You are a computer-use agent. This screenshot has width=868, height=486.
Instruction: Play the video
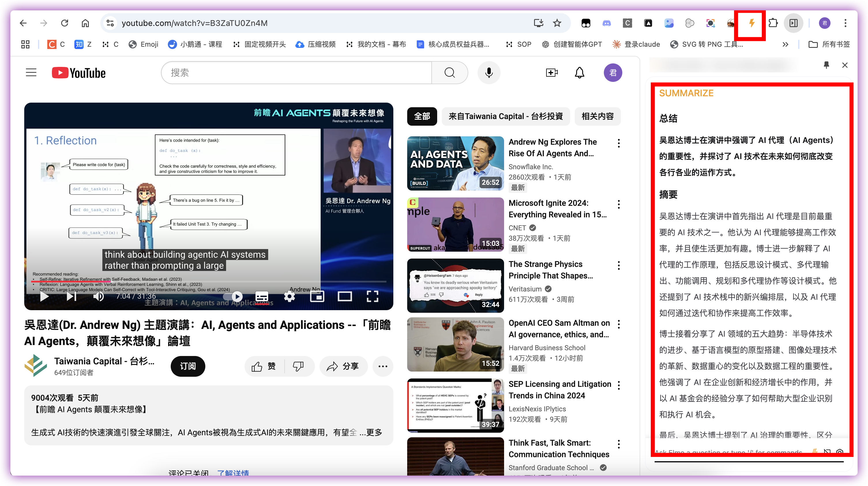coord(44,296)
